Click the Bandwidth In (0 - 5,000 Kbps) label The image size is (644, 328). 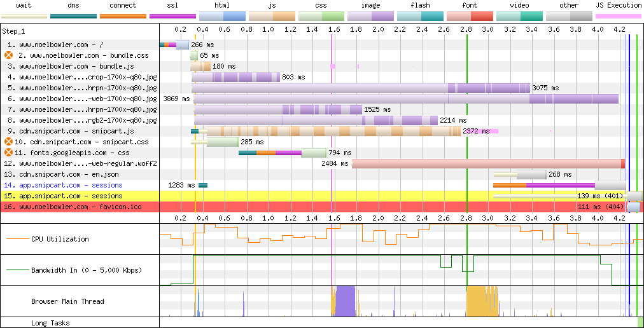click(87, 270)
